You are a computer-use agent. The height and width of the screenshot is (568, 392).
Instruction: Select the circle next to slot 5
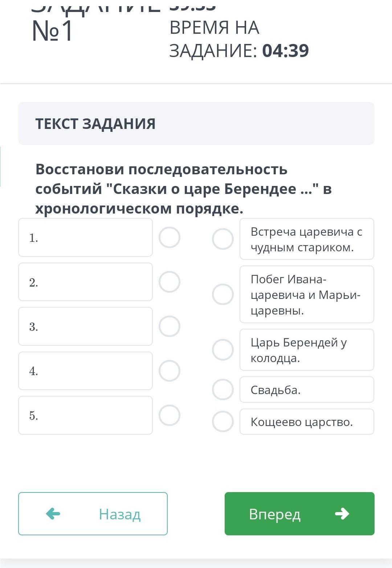(170, 415)
